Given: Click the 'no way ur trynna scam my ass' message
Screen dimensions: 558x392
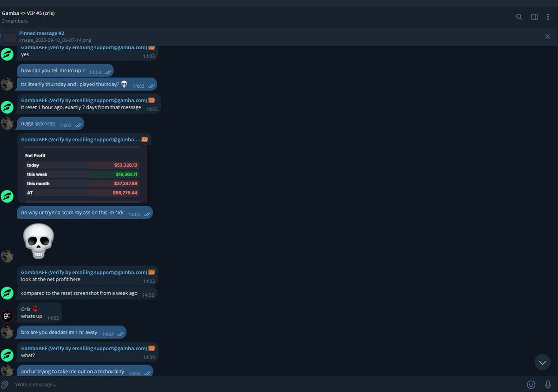Looking at the screenshot, I should click(85, 213).
